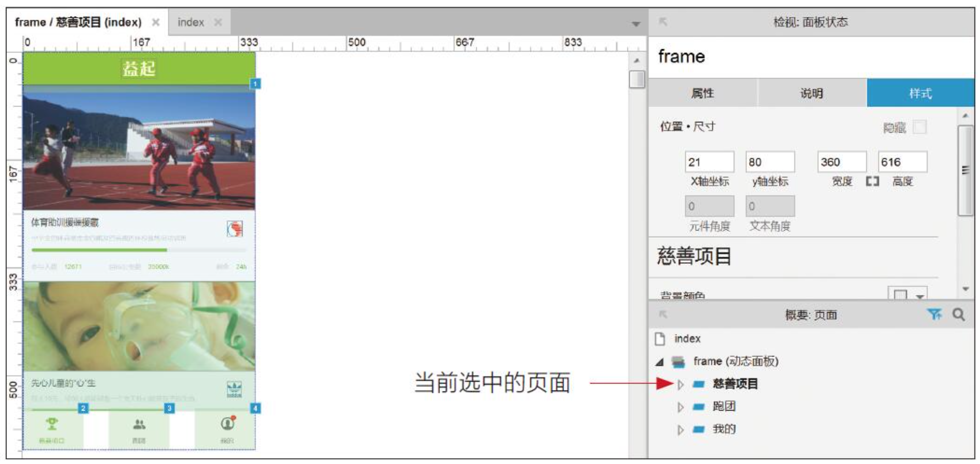This screenshot has width=980, height=464.
Task: Open the 属性 tab
Action: [703, 93]
